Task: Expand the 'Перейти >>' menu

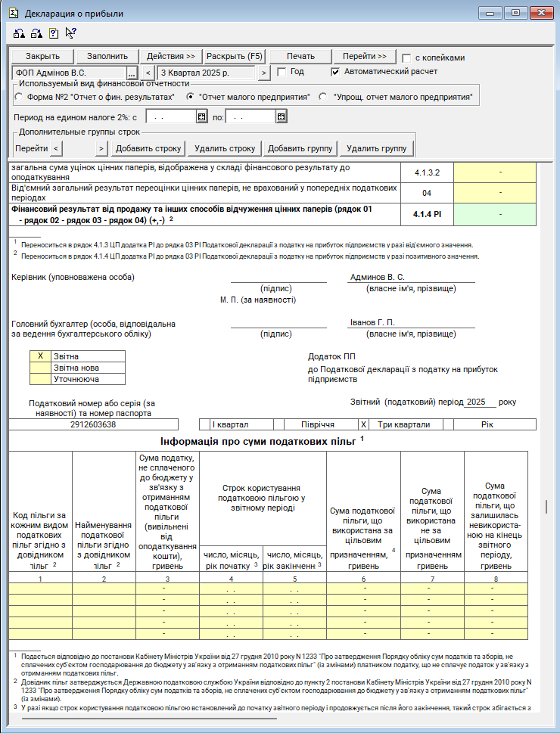Action: tap(364, 57)
